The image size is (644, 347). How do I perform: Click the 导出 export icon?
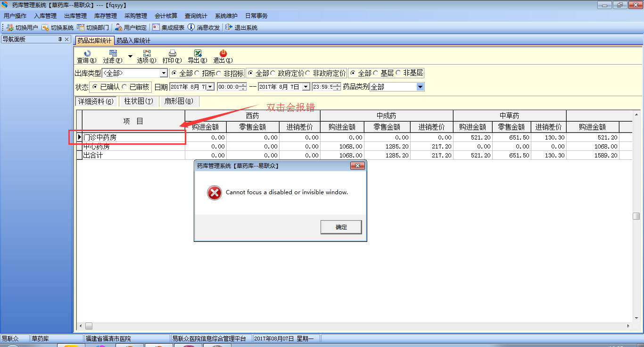pos(198,57)
